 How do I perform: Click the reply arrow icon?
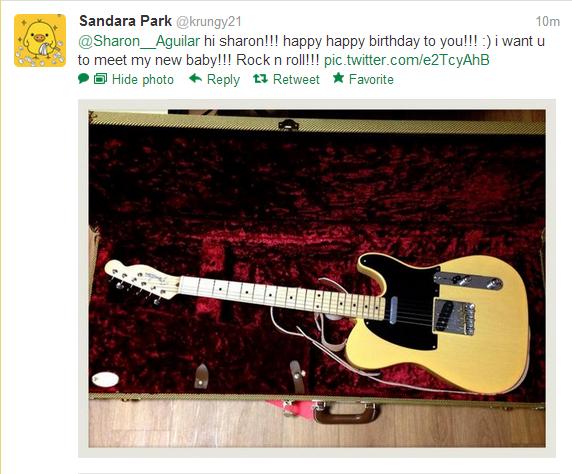(196, 78)
